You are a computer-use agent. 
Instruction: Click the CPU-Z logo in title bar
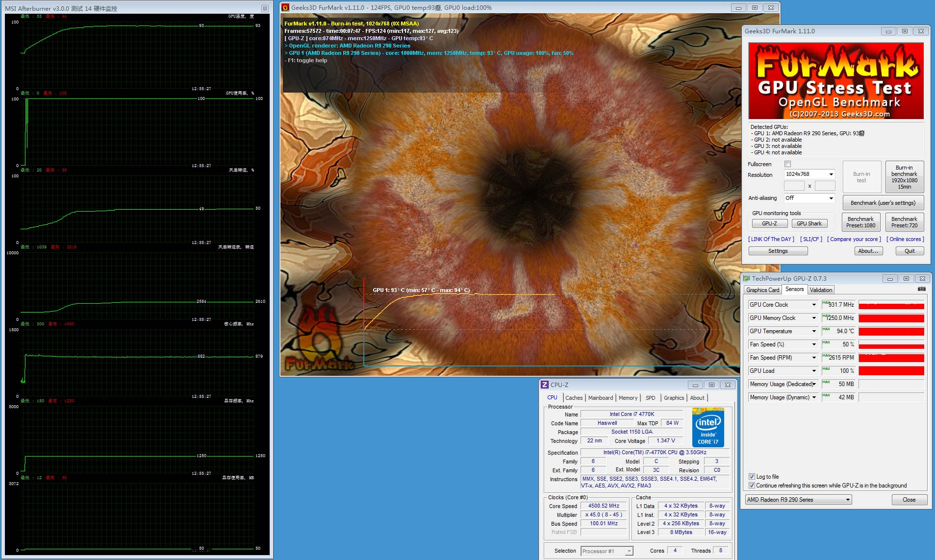pyautogui.click(x=544, y=385)
